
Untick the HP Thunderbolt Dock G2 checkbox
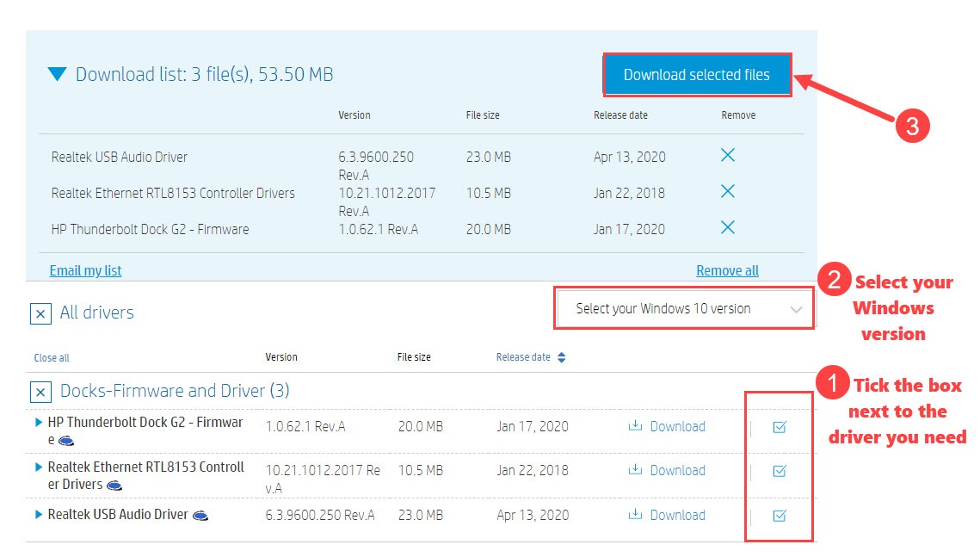(x=780, y=426)
